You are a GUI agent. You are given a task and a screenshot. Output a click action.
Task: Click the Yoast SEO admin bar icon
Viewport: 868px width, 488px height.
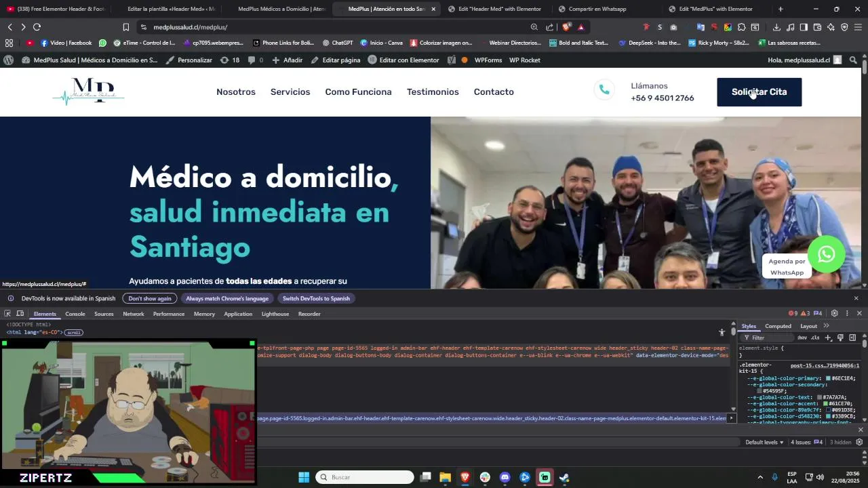[451, 60]
